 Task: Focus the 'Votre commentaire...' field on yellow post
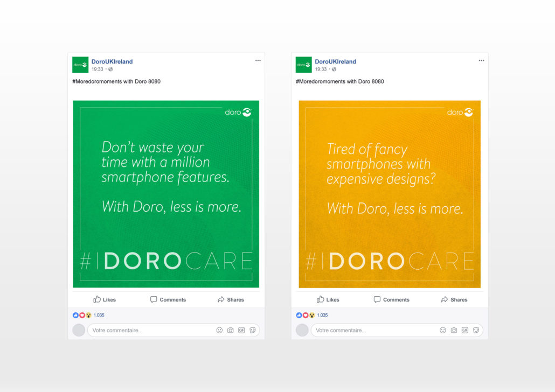[x=397, y=330]
